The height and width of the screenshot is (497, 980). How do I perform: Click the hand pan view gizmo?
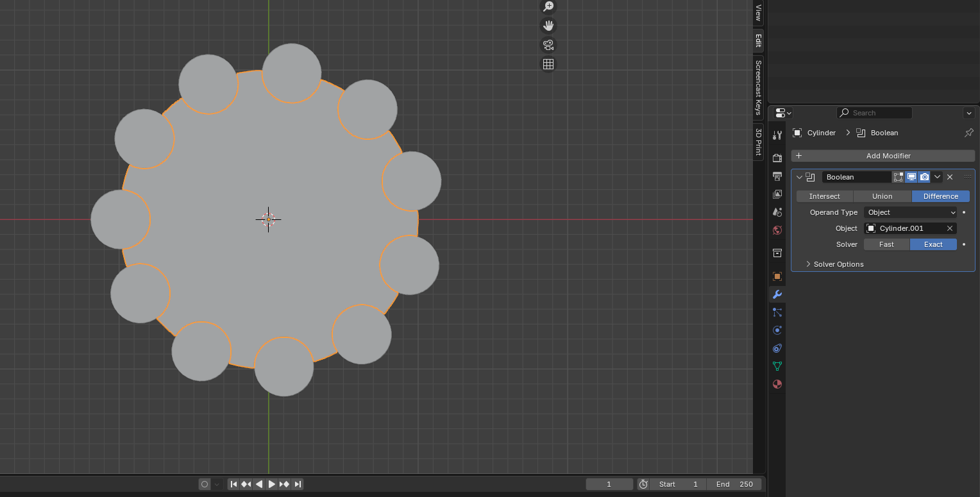pos(548,26)
